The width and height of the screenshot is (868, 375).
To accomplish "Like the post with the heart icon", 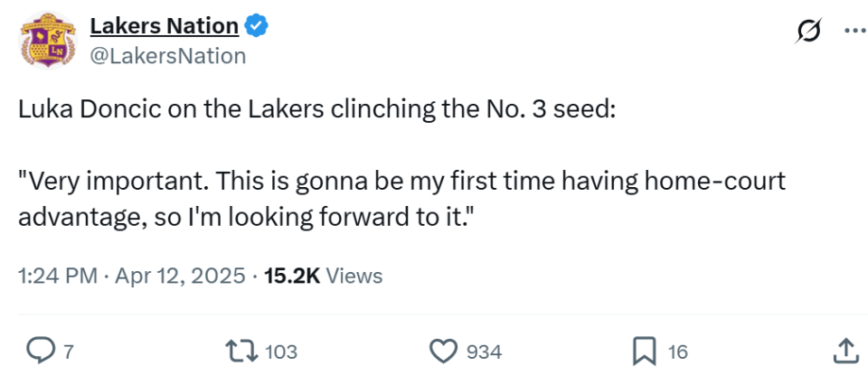I will (443, 351).
